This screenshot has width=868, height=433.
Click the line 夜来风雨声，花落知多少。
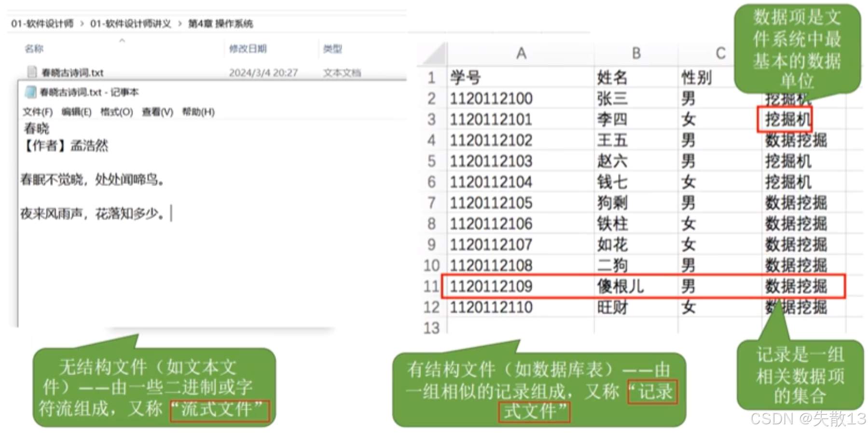93,213
